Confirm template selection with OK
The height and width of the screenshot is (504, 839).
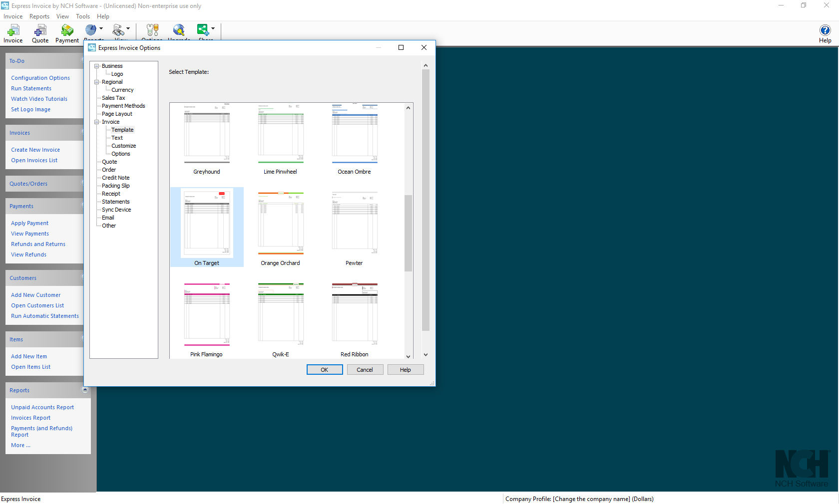pos(325,369)
